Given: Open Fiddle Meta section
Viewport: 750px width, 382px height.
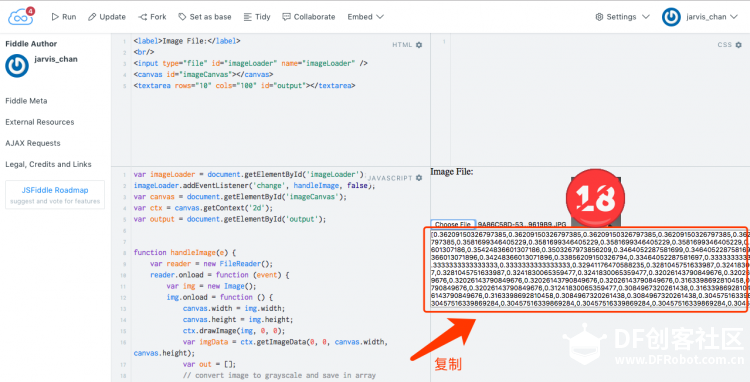Looking at the screenshot, I should pyautogui.click(x=26, y=101).
